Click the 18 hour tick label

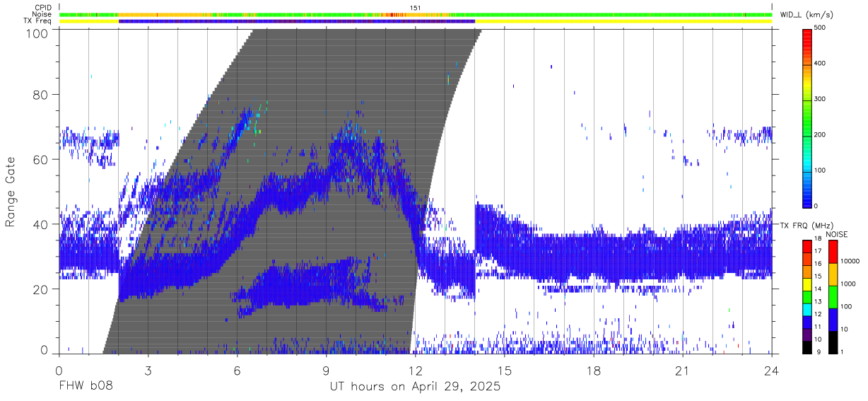[x=594, y=371]
